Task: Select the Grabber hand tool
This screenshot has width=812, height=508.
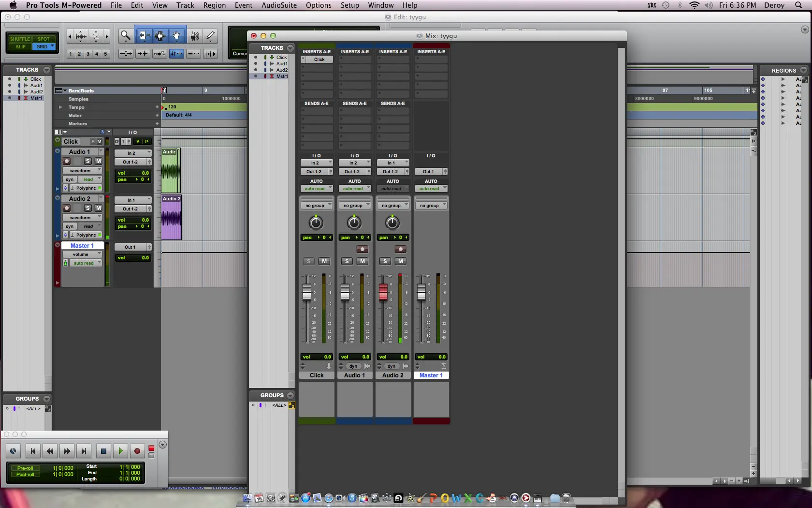Action: (176, 36)
